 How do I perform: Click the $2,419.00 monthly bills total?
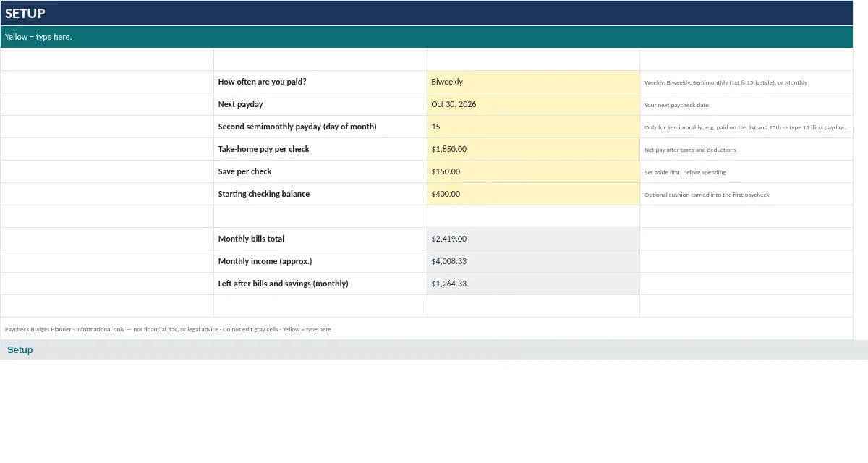533,239
